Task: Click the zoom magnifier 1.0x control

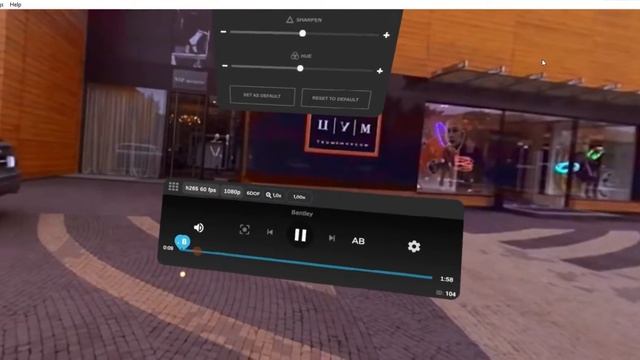Action: [273, 195]
